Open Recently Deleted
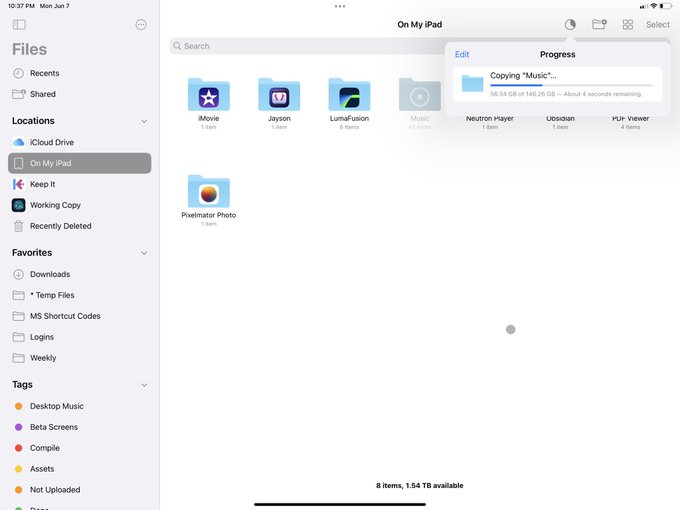 [x=80, y=226]
